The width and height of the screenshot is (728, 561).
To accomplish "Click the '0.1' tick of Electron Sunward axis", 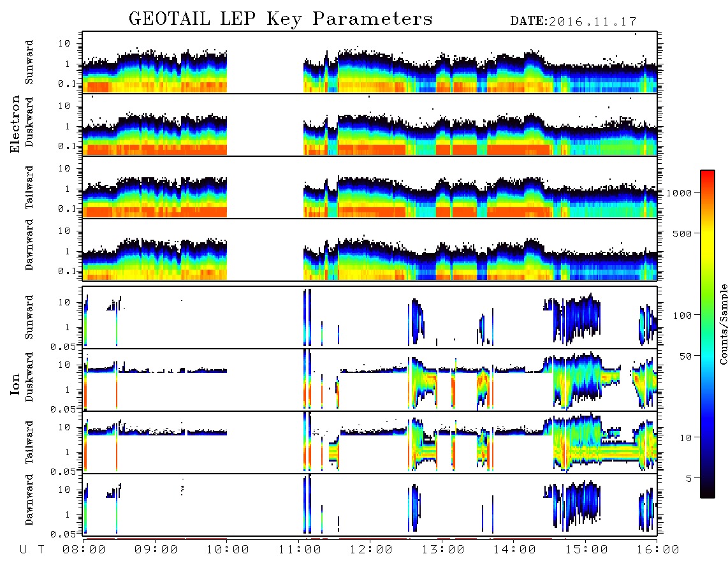I will pos(68,84).
